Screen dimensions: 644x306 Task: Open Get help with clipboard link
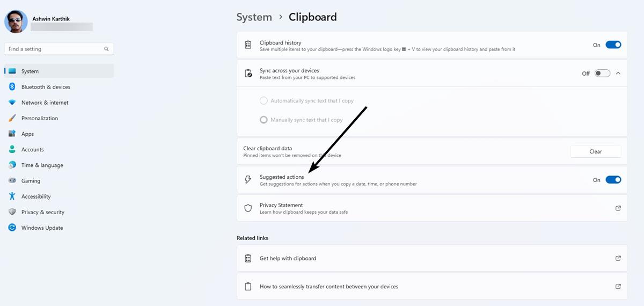(288, 258)
